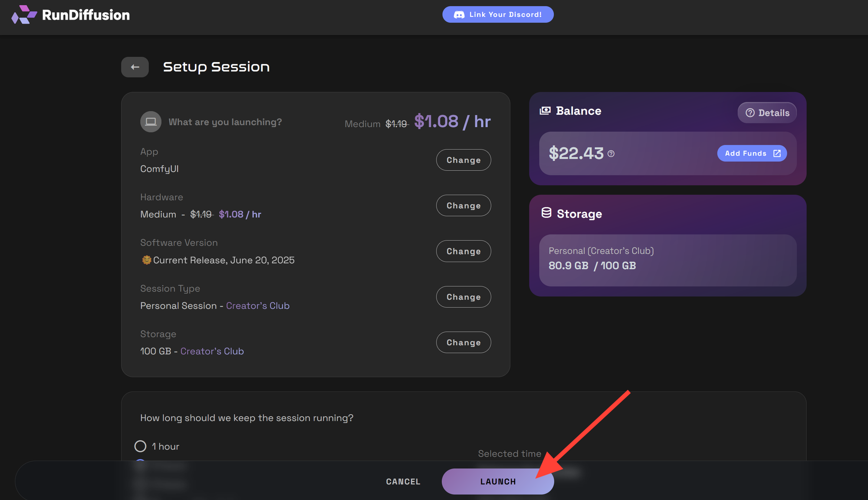Open Creator's Club link under Session Type
868x500 pixels.
[258, 306]
